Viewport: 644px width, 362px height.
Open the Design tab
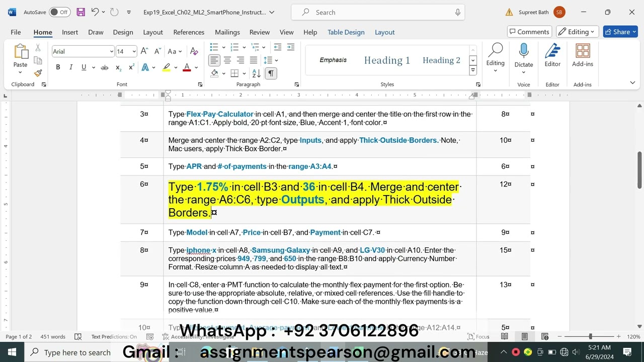click(123, 32)
